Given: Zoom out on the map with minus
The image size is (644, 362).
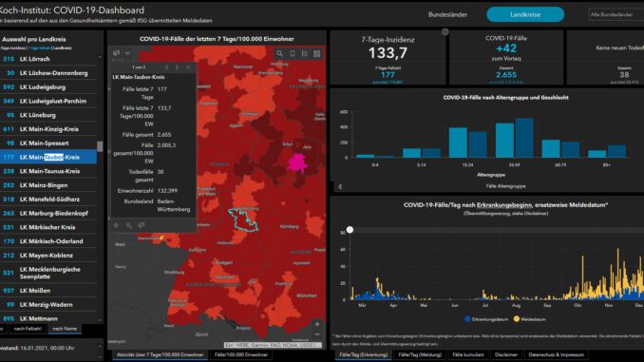Looking at the screenshot, I should 316,334.
